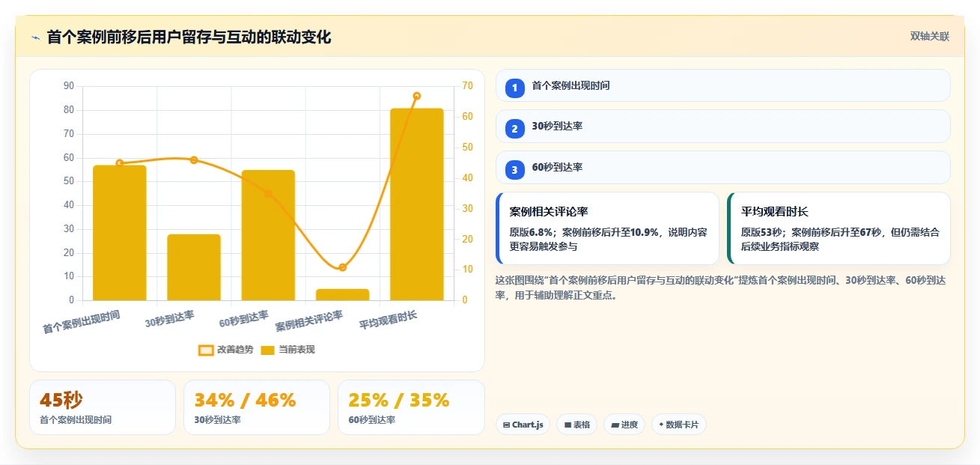Click the 改善趋势 legend color box
Screen dimensions: 980x465
pyautogui.click(x=206, y=350)
